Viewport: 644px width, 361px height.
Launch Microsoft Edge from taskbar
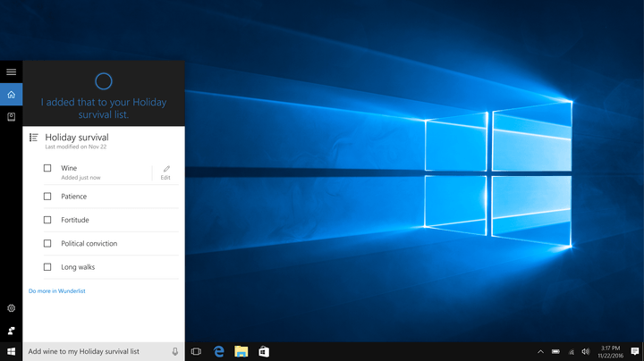(x=219, y=351)
